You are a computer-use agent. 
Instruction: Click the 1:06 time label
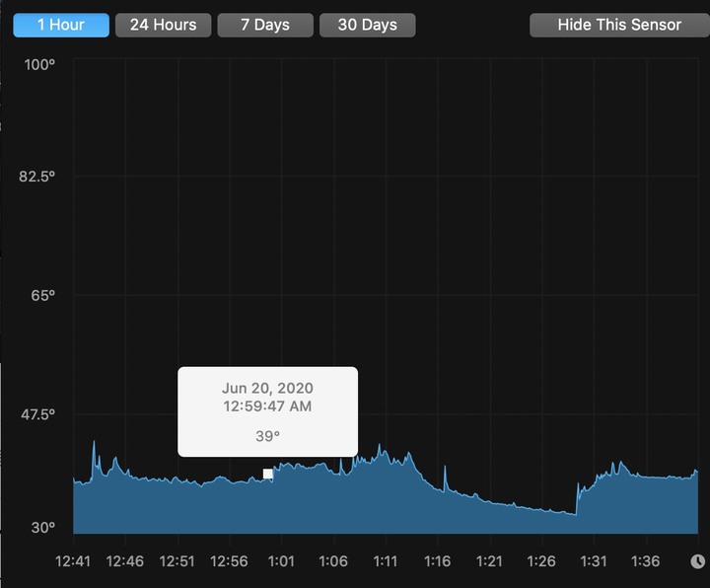pyautogui.click(x=333, y=561)
